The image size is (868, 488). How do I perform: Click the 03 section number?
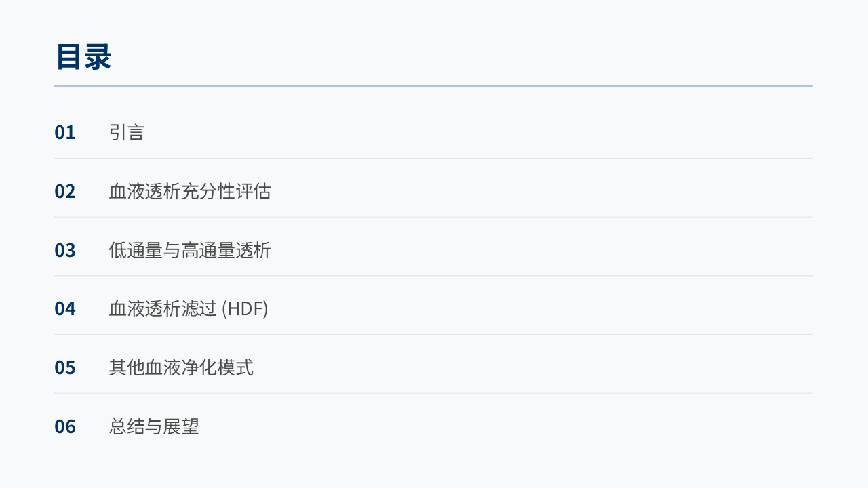click(x=65, y=250)
